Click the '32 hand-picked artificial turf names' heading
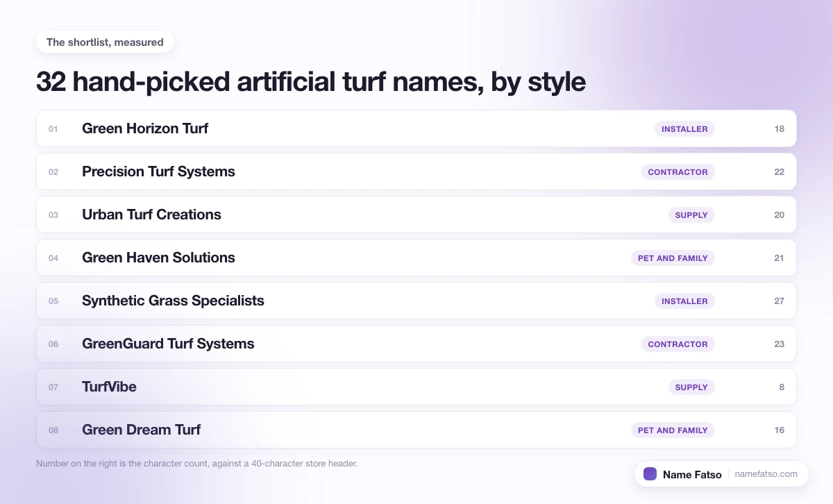The width and height of the screenshot is (833, 504). tap(311, 82)
